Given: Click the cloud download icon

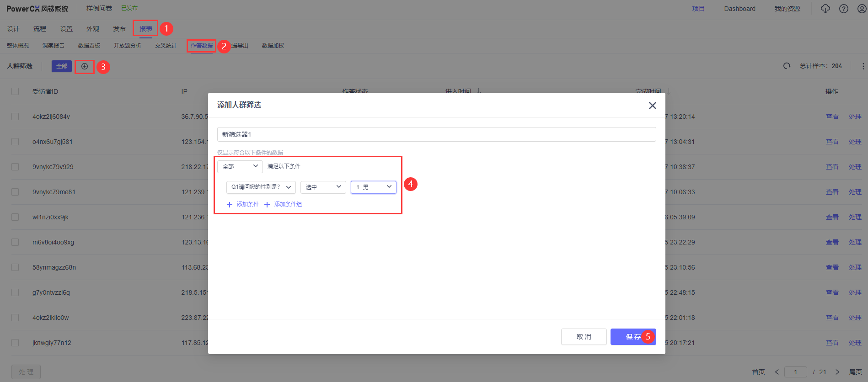Looking at the screenshot, I should pos(825,9).
